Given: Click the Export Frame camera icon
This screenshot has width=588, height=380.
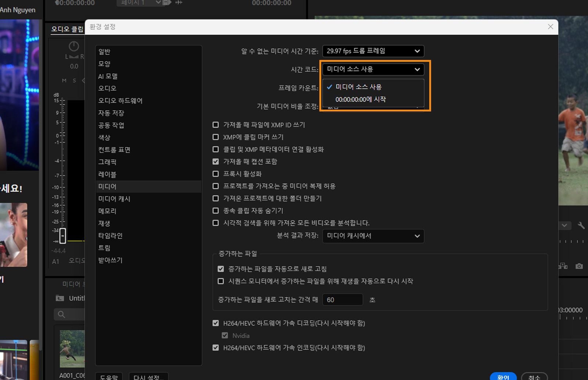Looking at the screenshot, I should pos(579,266).
